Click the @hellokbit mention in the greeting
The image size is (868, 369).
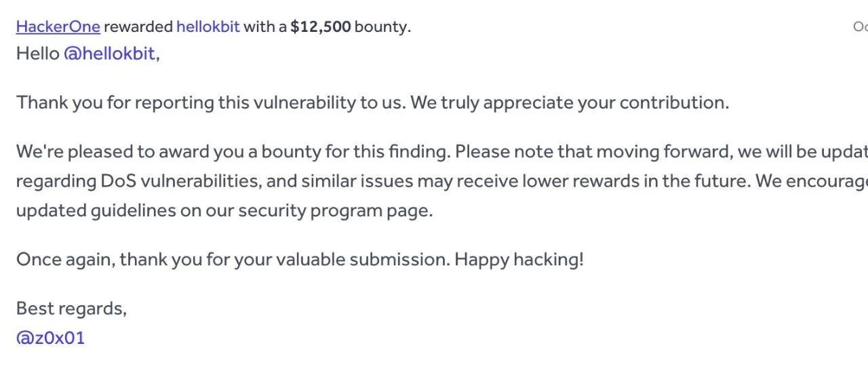coord(110,53)
